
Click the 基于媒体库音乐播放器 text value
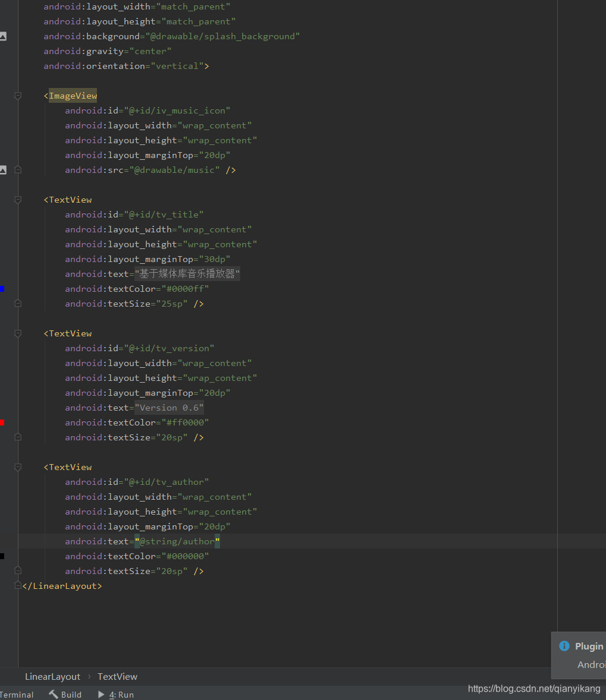tap(187, 274)
